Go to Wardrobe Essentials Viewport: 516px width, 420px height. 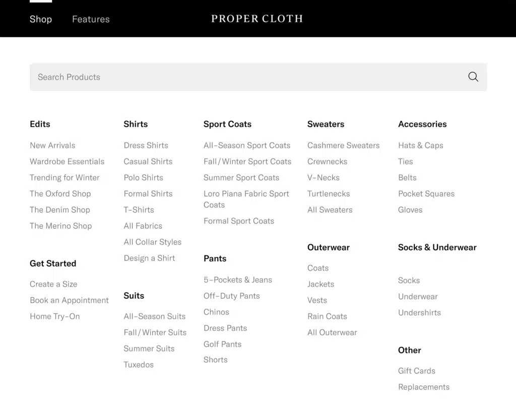pyautogui.click(x=67, y=162)
